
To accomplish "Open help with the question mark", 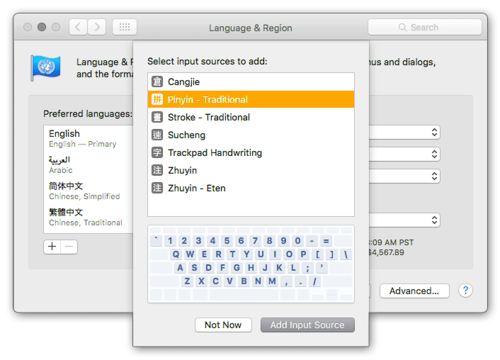I will click(465, 291).
